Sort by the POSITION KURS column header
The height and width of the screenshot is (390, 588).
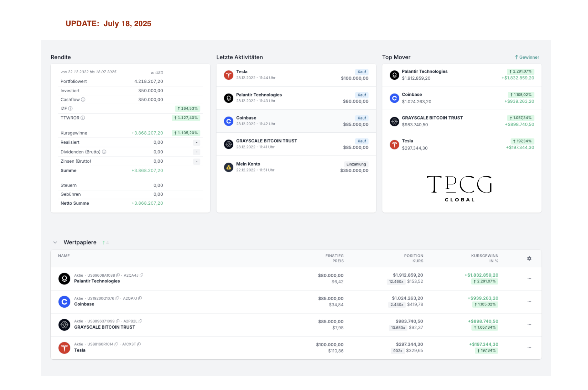point(413,258)
